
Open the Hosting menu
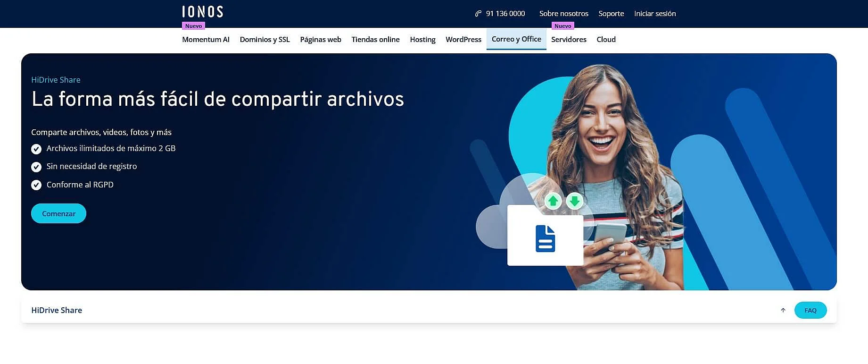click(x=422, y=40)
